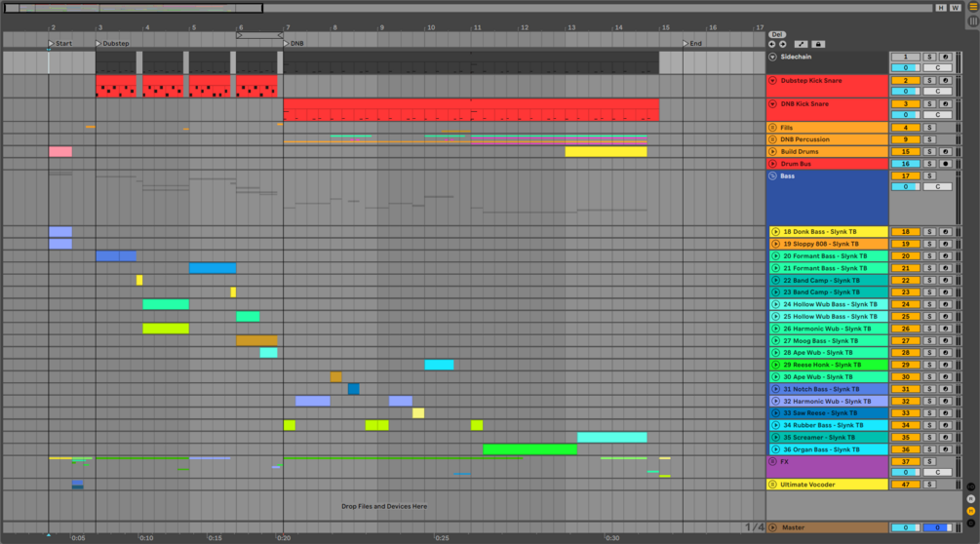The height and width of the screenshot is (544, 980).
Task: Arm the DNB Kick Snare track
Action: pos(945,104)
